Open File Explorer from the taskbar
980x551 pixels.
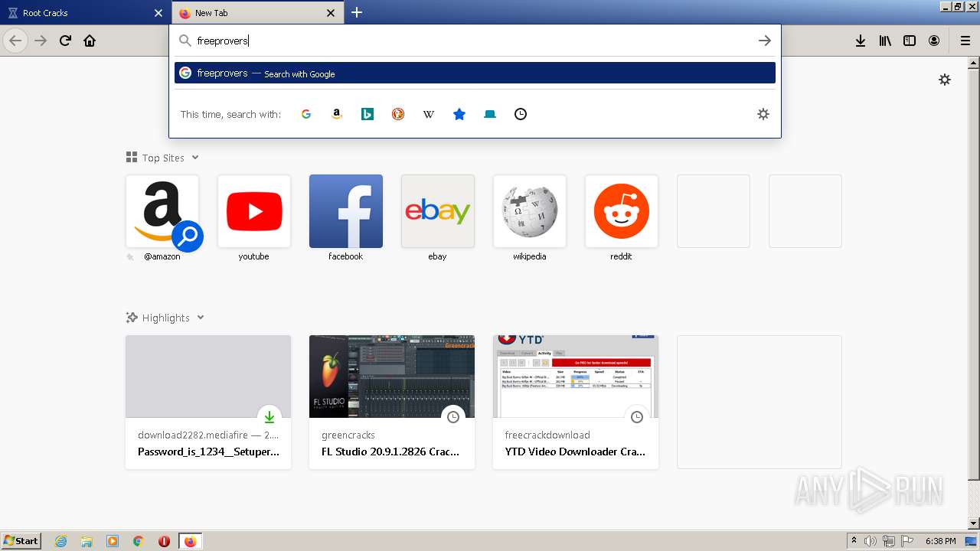(x=87, y=541)
